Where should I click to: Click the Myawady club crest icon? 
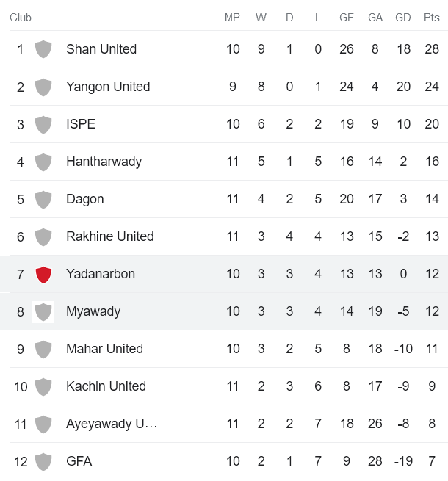43,311
